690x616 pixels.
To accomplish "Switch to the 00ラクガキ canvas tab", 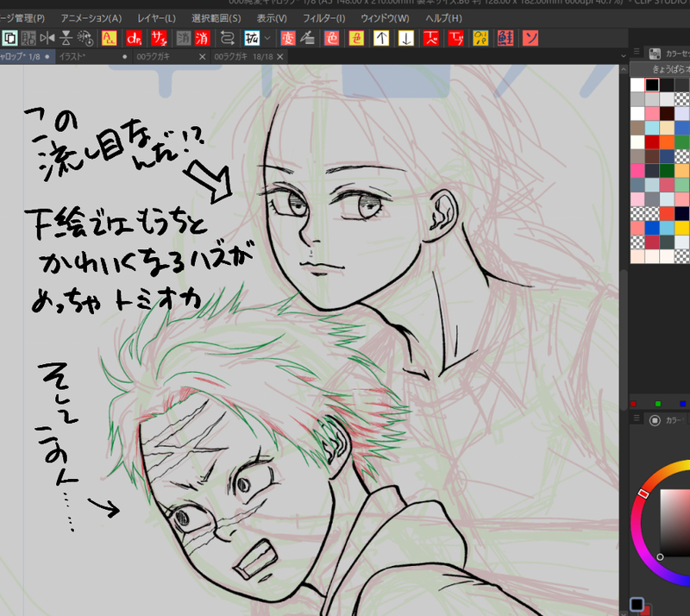I will pyautogui.click(x=171, y=57).
